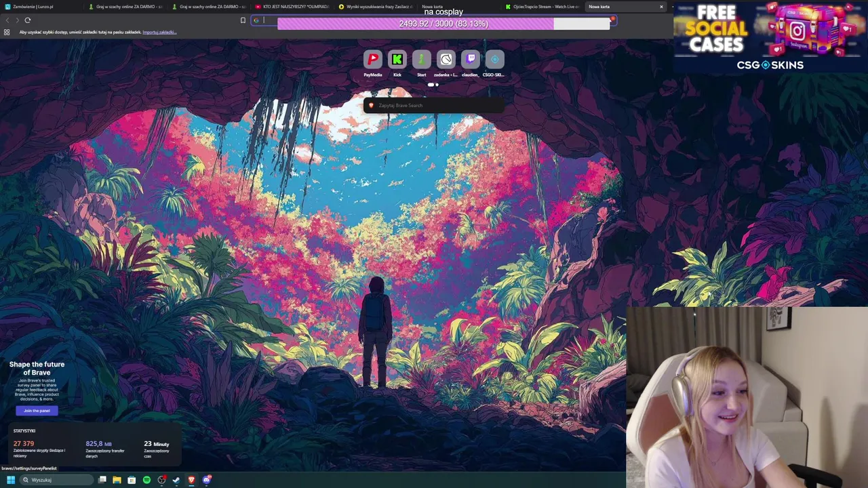868x488 pixels.
Task: Open the zadanka shortcut tile
Action: click(446, 60)
